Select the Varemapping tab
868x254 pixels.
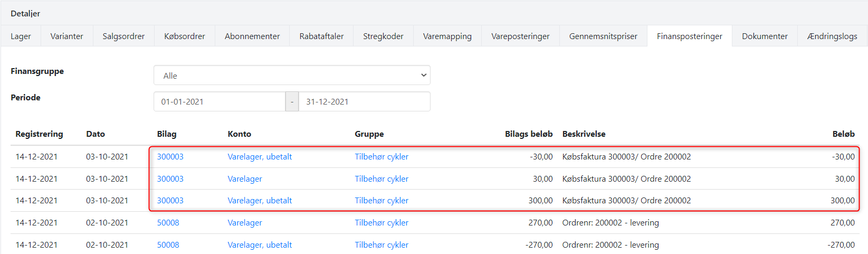pos(447,36)
